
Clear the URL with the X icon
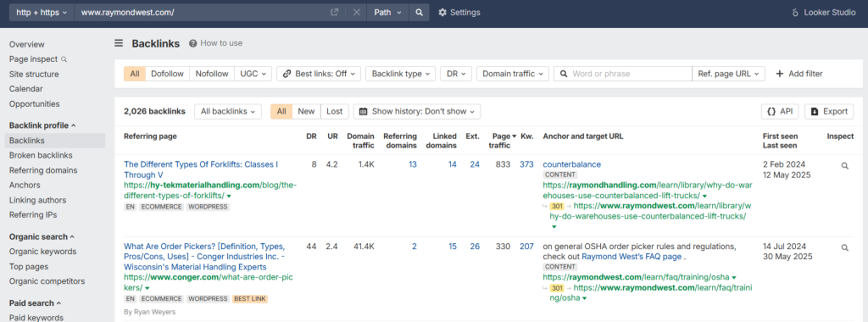point(357,12)
